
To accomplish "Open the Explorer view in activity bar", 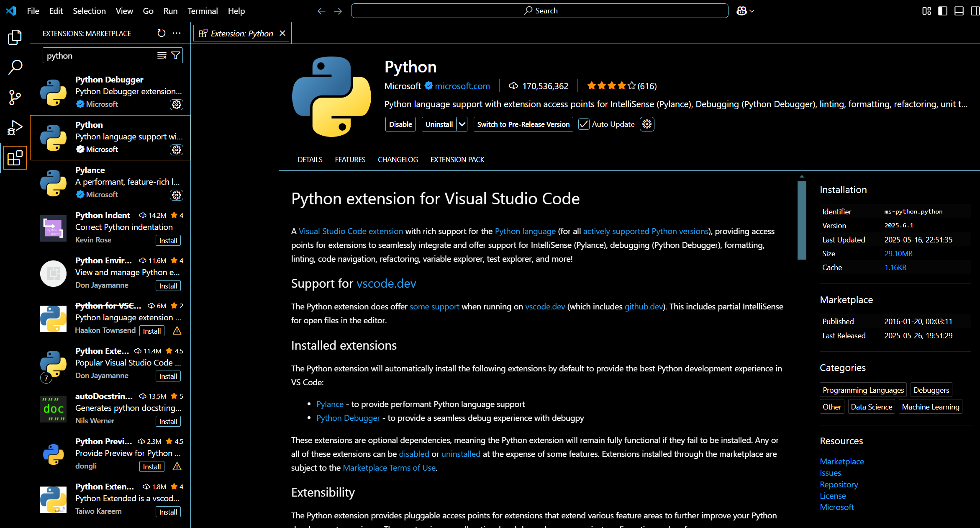I will coord(15,37).
